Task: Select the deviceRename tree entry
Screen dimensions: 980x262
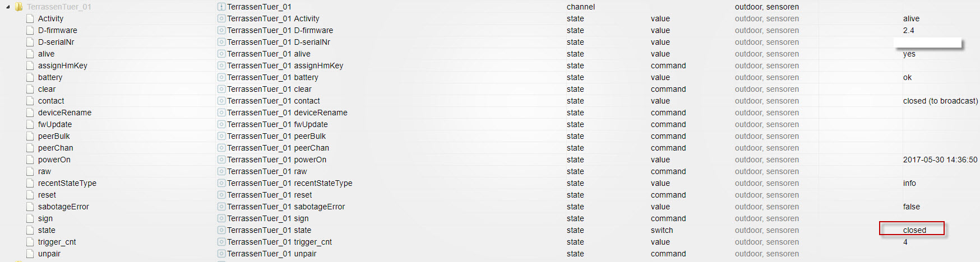Action: click(x=64, y=113)
